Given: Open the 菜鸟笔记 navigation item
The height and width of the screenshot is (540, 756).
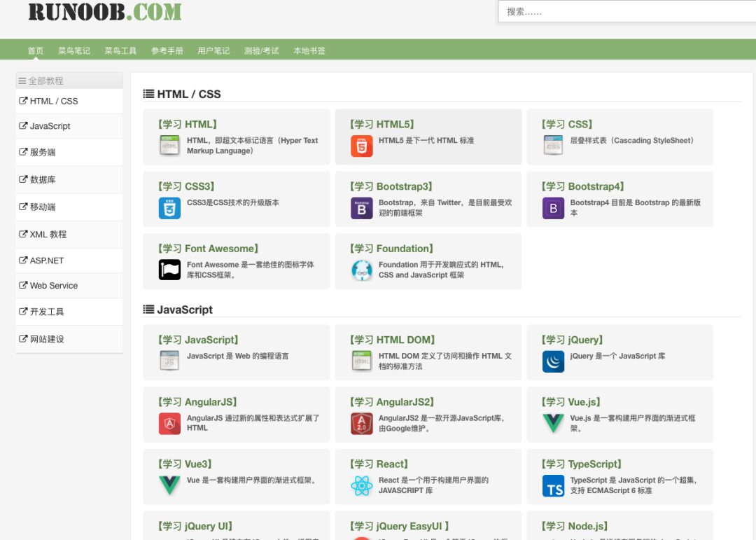Looking at the screenshot, I should [74, 50].
